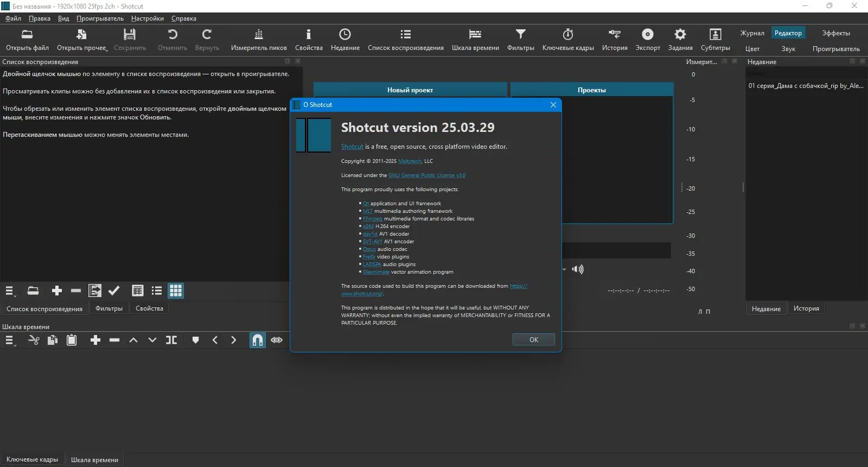Click the speaker volume icon in player

(x=578, y=269)
